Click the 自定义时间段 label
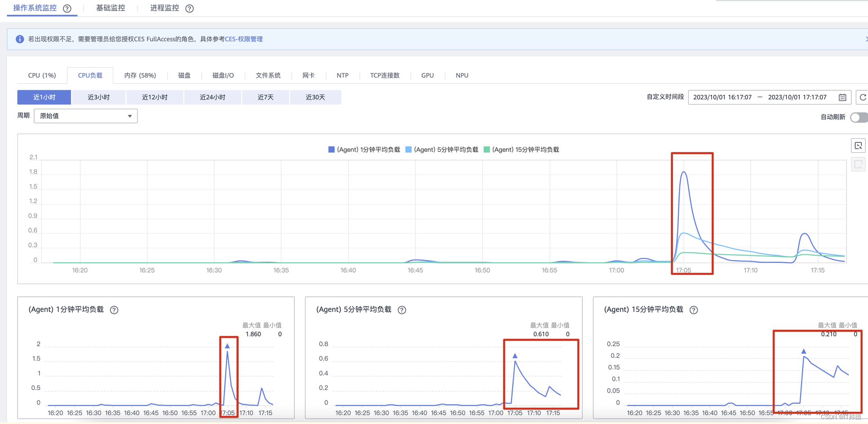 pyautogui.click(x=665, y=97)
